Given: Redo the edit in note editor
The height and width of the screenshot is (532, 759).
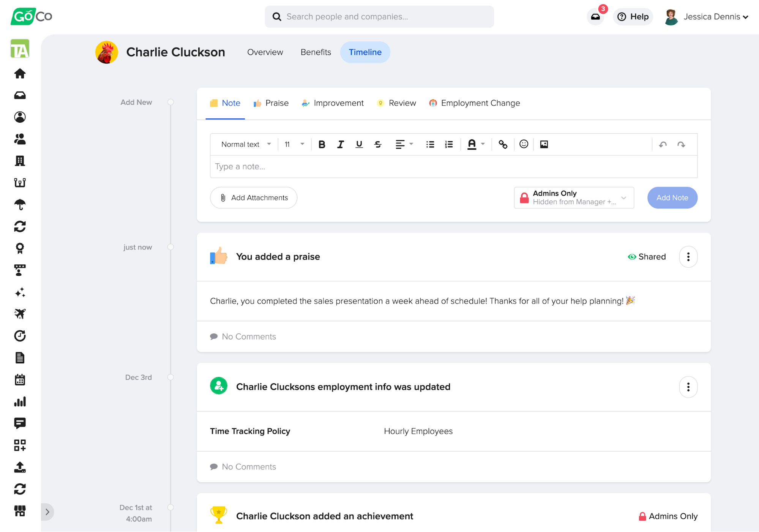Looking at the screenshot, I should [x=681, y=144].
